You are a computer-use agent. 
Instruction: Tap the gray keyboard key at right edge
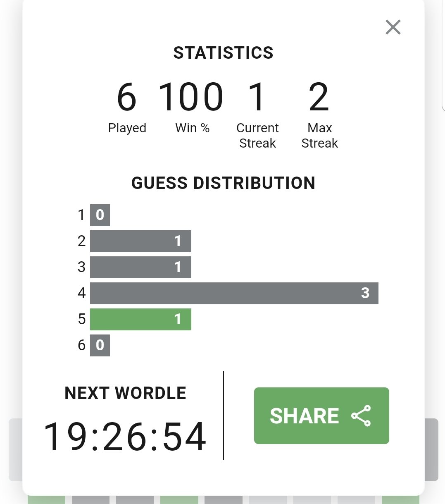(x=431, y=450)
